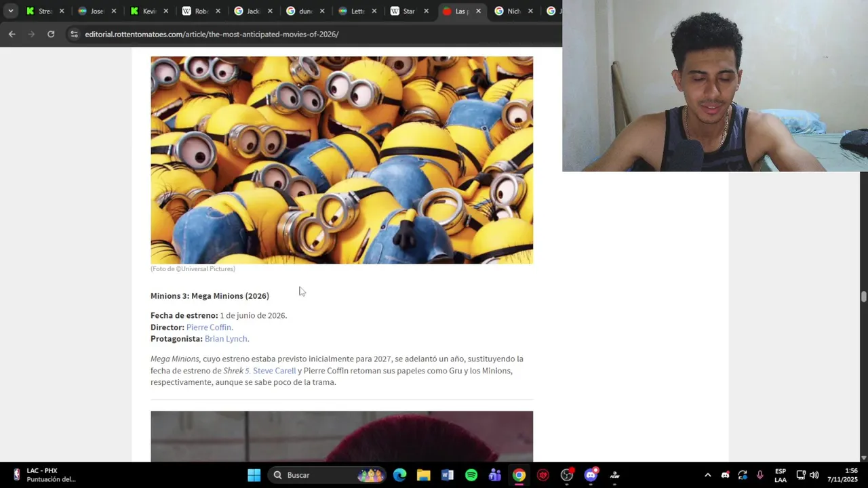Screen dimensions: 868x488
Task: Switch to the Wikipedia 'Star' tab
Action: tap(409, 11)
